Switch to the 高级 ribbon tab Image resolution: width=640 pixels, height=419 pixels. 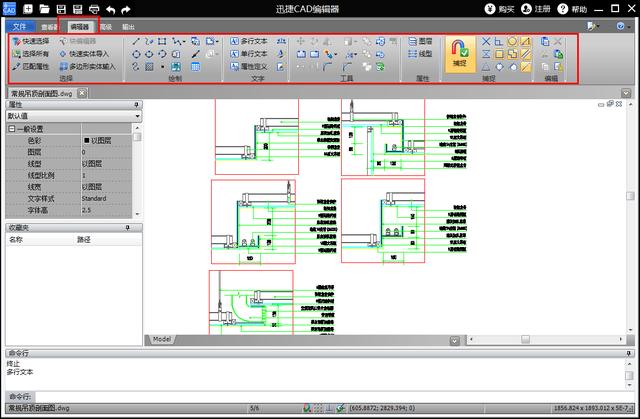coord(106,27)
